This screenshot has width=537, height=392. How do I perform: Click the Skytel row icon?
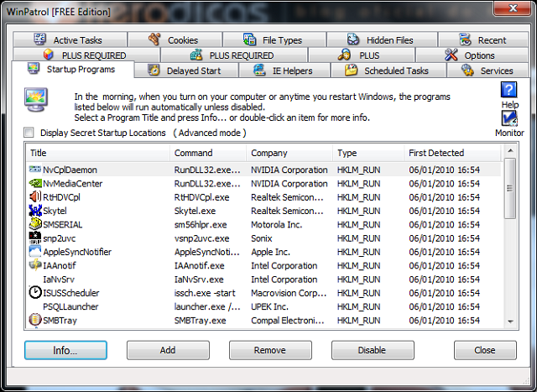point(35,211)
